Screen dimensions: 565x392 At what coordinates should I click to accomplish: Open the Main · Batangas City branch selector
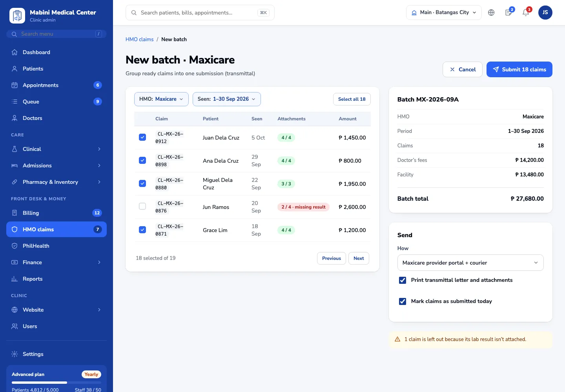click(444, 13)
